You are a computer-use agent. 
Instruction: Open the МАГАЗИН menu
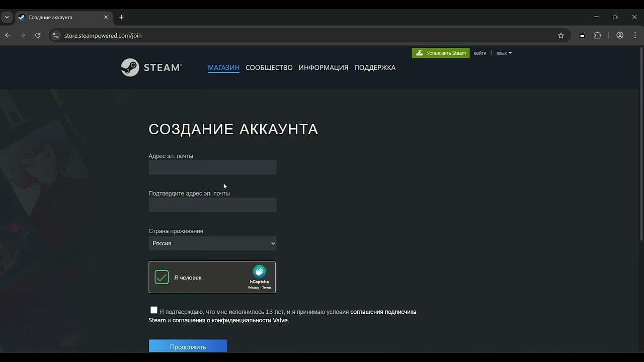[223, 67]
